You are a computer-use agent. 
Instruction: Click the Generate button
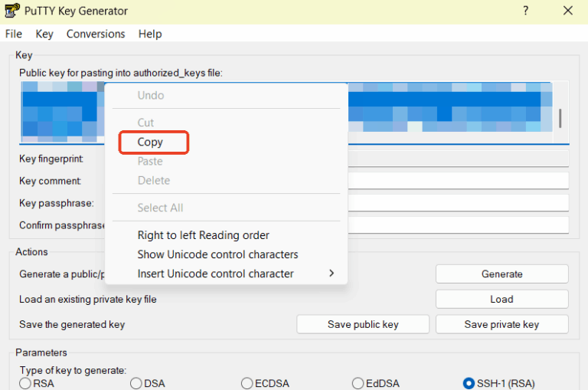(x=501, y=274)
